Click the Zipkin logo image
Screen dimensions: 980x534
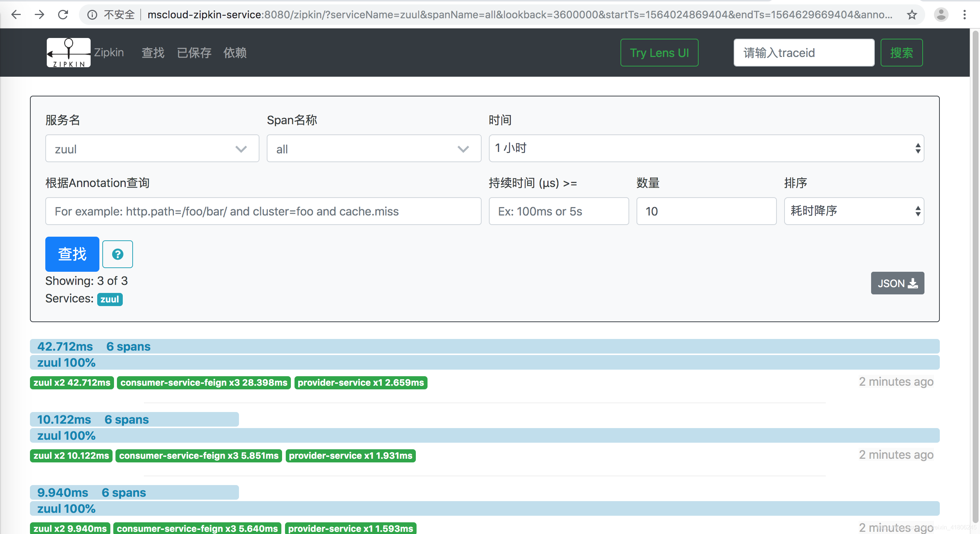[x=68, y=53]
